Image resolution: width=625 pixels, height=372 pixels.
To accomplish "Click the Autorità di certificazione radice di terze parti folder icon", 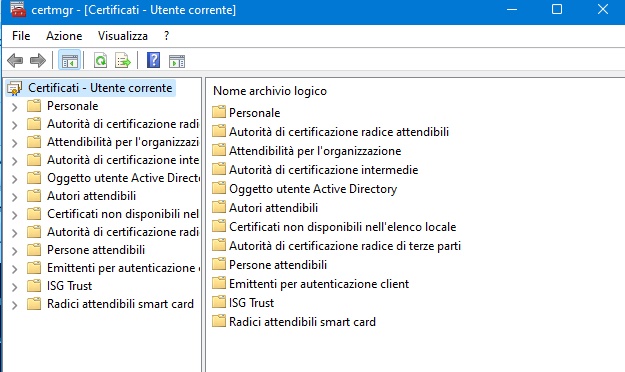I will click(x=219, y=245).
